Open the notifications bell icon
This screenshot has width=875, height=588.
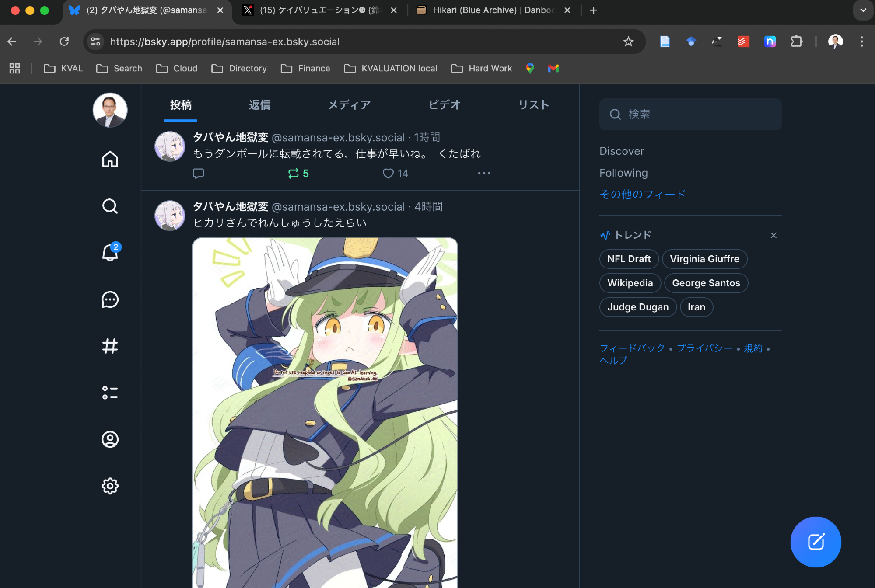(110, 253)
